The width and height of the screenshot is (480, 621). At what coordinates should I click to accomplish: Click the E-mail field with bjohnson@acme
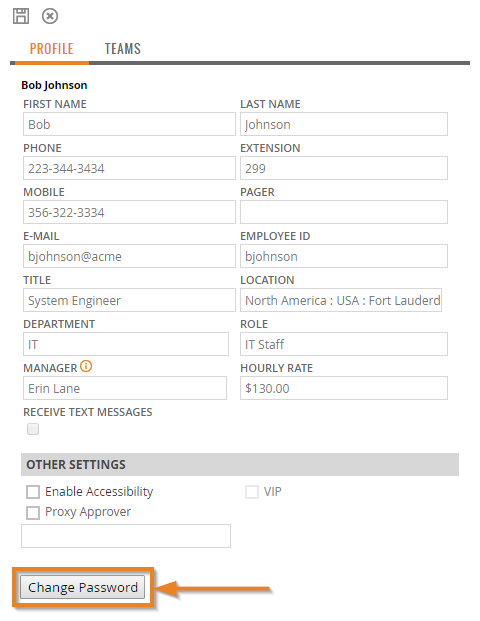pyautogui.click(x=130, y=256)
